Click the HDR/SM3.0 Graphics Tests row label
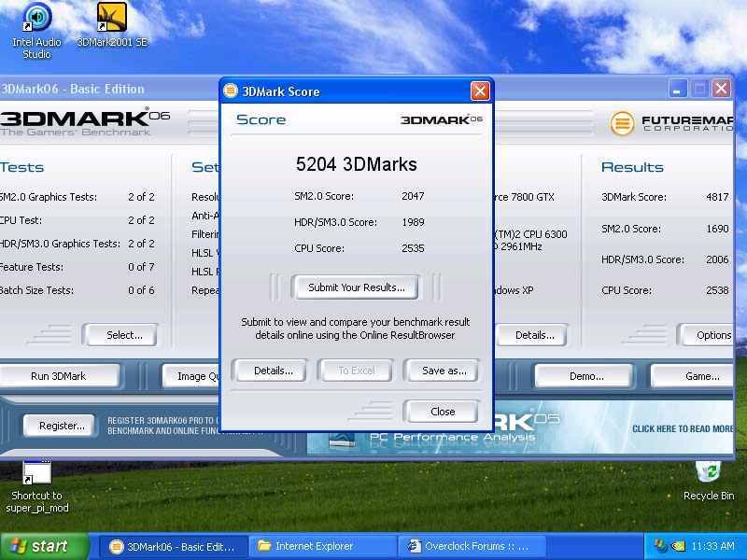The height and width of the screenshot is (560, 747). pos(60,244)
